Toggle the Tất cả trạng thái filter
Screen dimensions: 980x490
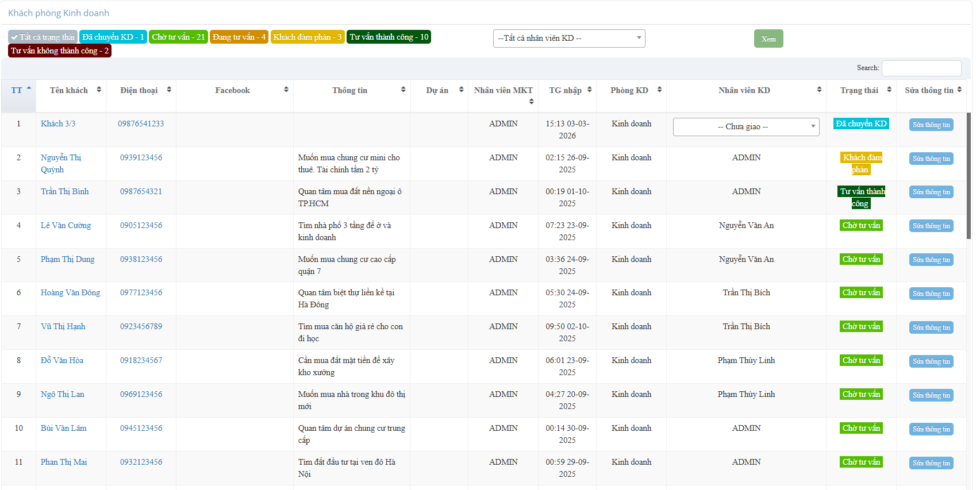[43, 37]
